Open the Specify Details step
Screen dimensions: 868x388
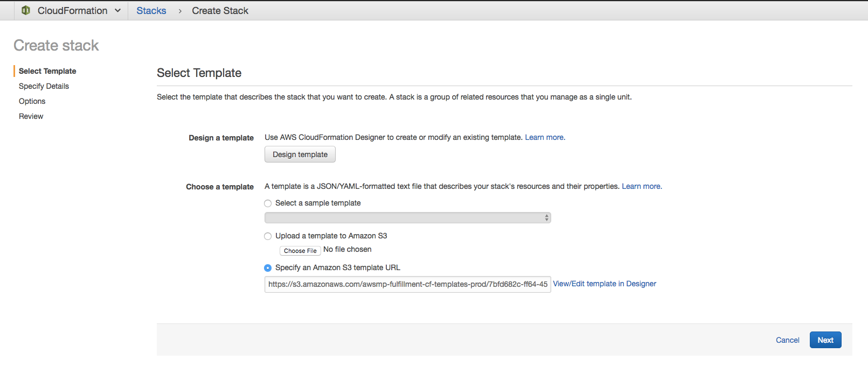(44, 86)
